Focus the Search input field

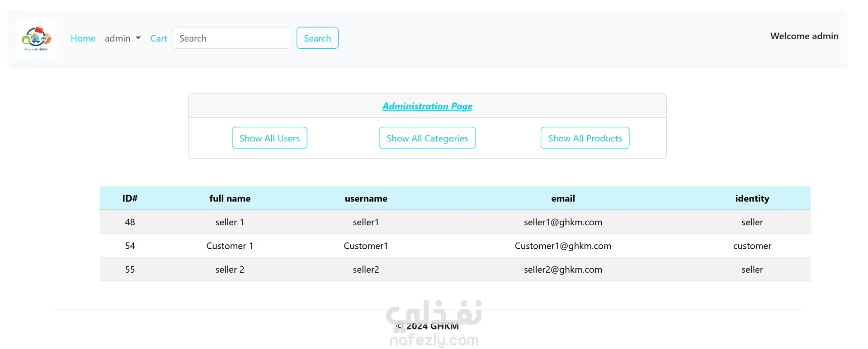[232, 38]
